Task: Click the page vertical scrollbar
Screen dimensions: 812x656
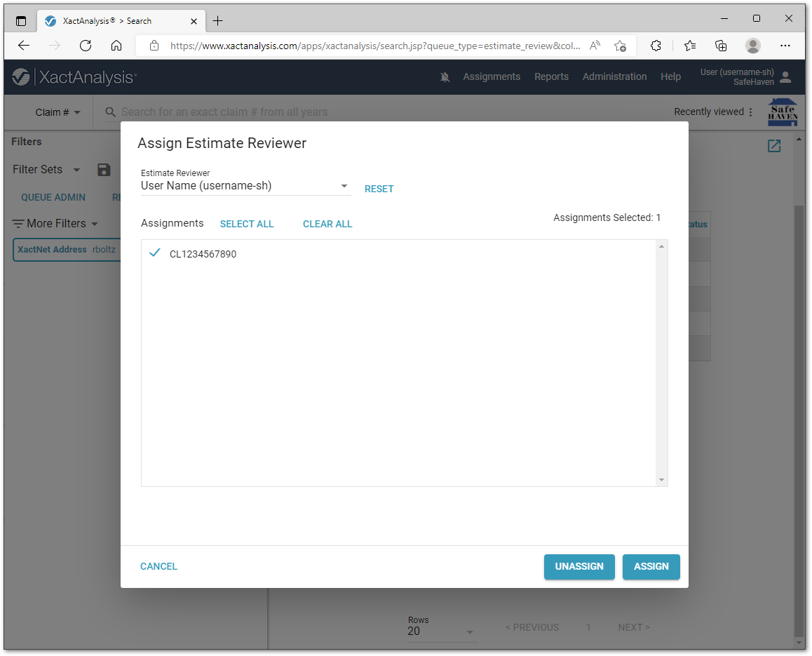Action: coord(799,420)
